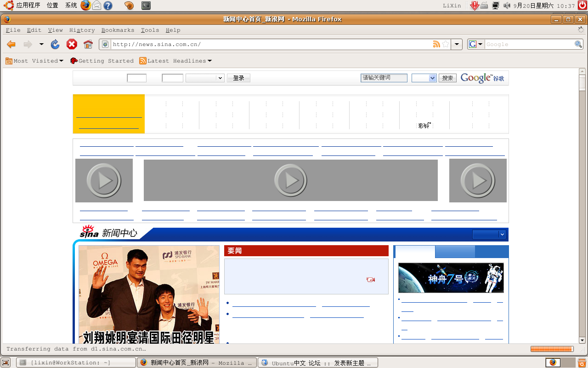Screen dimensions: 588x368
Task: Click the Google 谷歌 logo
Action: [482, 78]
